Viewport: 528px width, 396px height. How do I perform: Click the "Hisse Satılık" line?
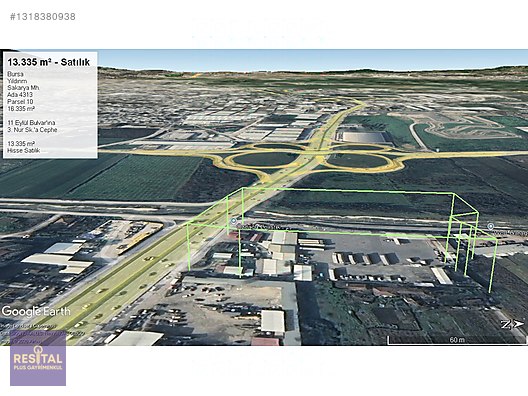pos(24,151)
